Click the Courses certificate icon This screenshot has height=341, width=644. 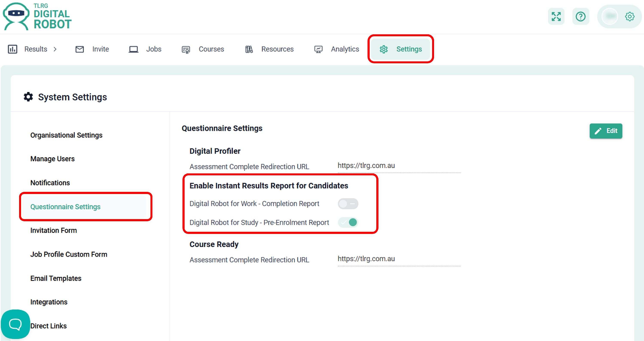click(186, 50)
